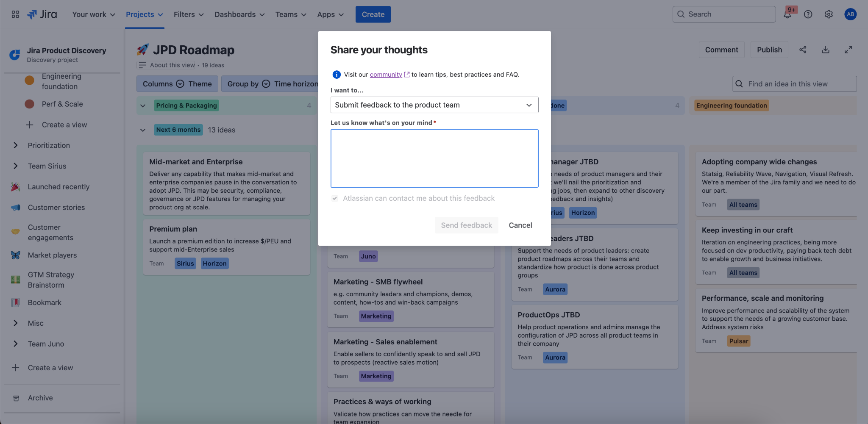868x424 pixels.
Task: Click the export download icon
Action: 825,50
